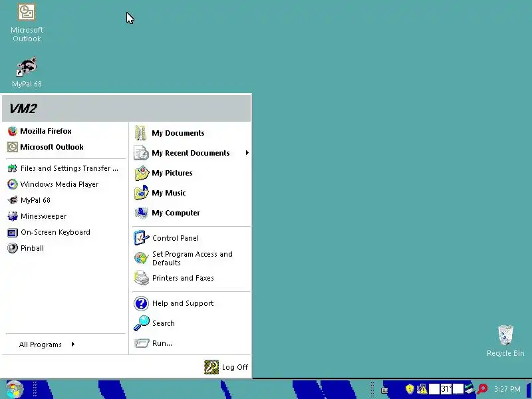Click the Start button on the taskbar
Image resolution: width=532 pixels, height=399 pixels.
click(x=14, y=389)
